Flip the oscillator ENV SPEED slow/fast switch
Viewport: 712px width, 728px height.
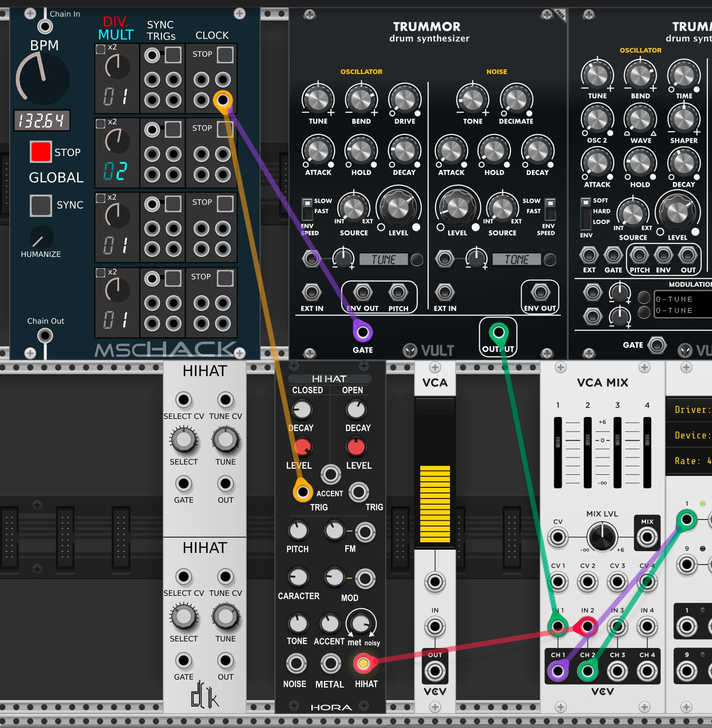click(x=307, y=209)
